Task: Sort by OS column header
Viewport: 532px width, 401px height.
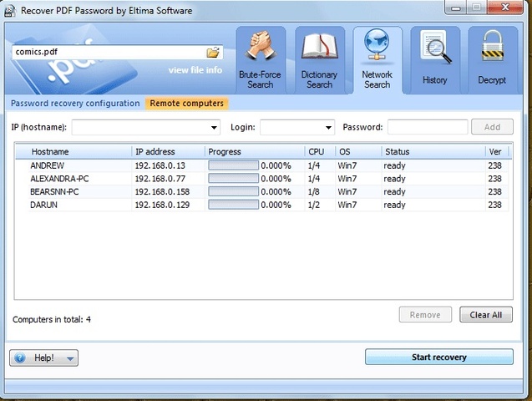Action: coord(358,152)
